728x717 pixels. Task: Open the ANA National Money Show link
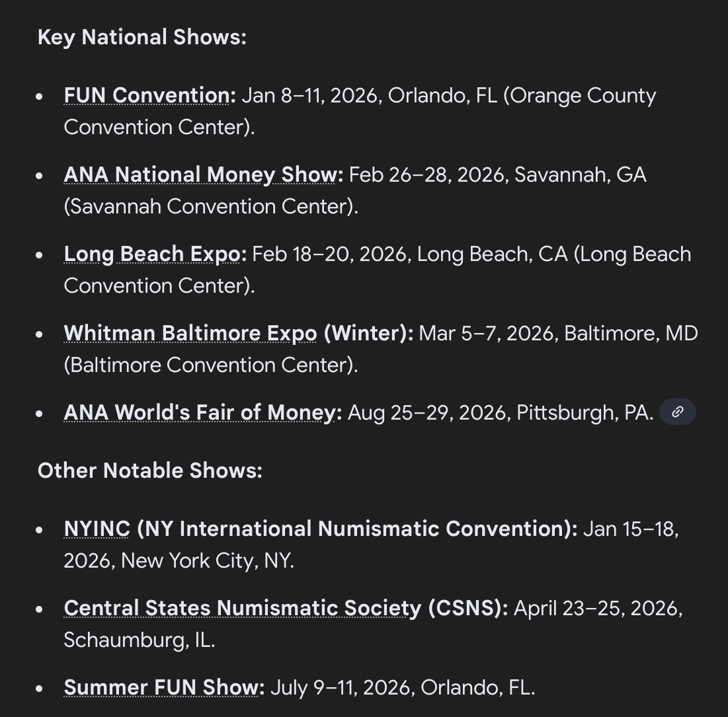[200, 175]
